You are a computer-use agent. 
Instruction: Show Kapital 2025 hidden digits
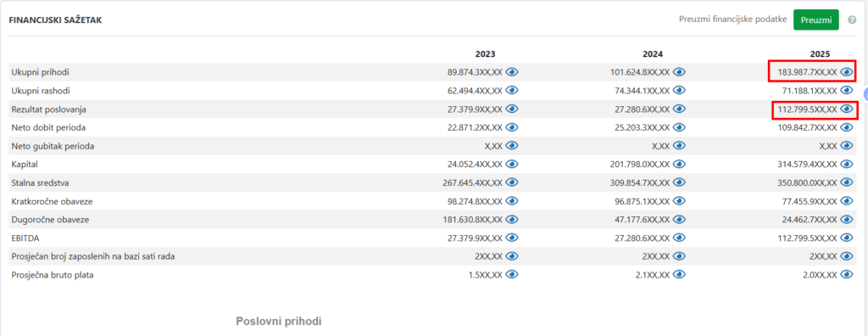(847, 164)
